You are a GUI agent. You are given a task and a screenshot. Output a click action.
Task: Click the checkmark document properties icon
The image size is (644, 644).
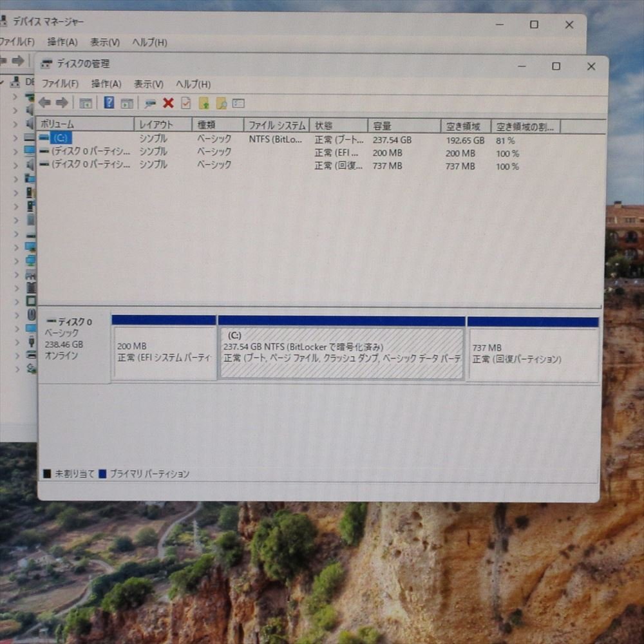point(185,102)
